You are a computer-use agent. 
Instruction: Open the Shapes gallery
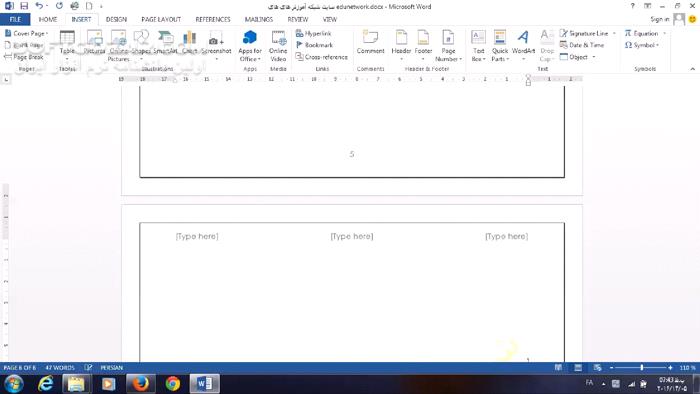(141, 46)
